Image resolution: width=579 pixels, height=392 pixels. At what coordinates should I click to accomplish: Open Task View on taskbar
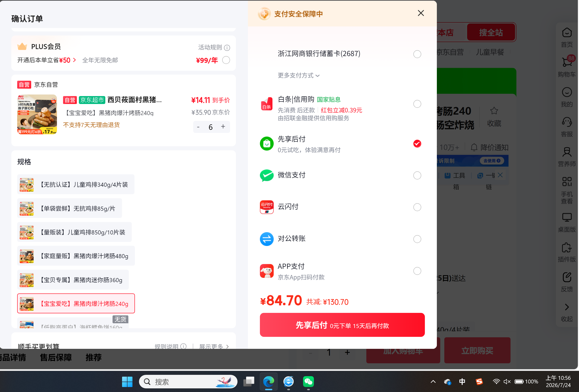pyautogui.click(x=249, y=382)
